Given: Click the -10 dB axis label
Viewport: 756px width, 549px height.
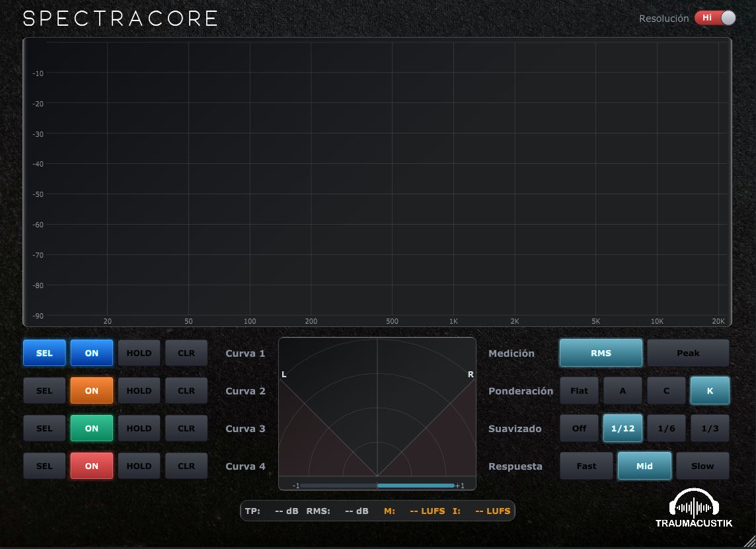Looking at the screenshot, I should point(38,73).
